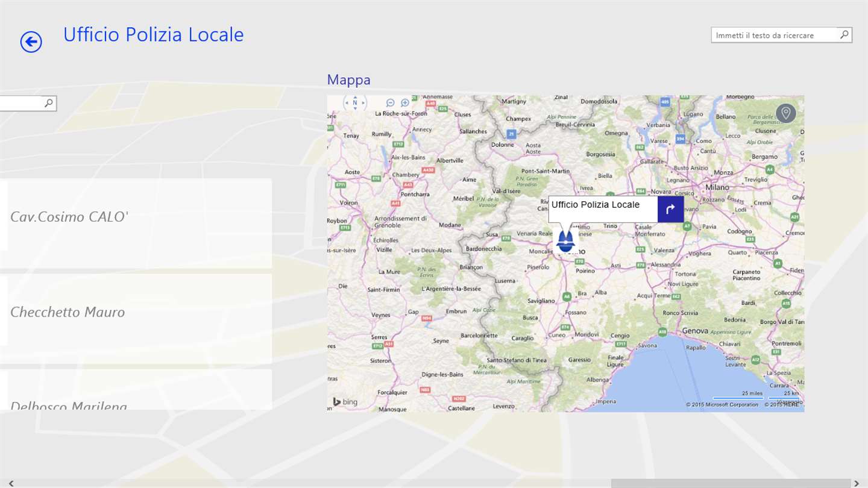The width and height of the screenshot is (868, 488).
Task: Click the grey locate-me pin icon on the map
Action: (x=785, y=113)
